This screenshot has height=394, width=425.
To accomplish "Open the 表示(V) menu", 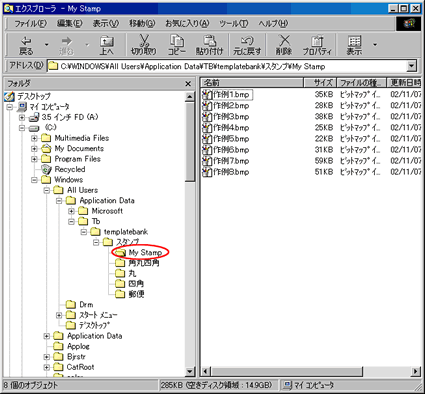I will click(x=106, y=24).
